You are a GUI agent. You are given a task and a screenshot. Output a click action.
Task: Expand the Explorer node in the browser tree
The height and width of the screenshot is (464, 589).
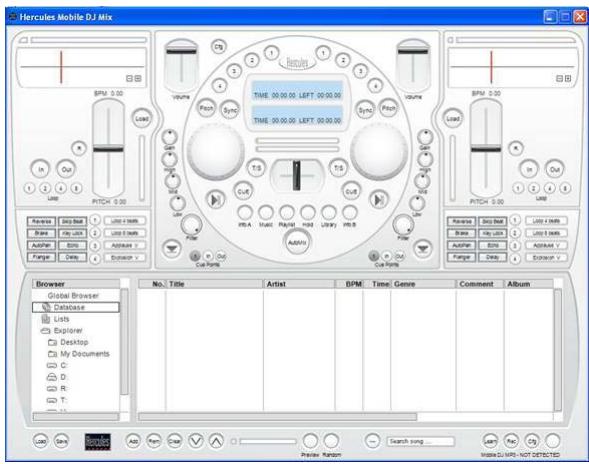coord(61,331)
